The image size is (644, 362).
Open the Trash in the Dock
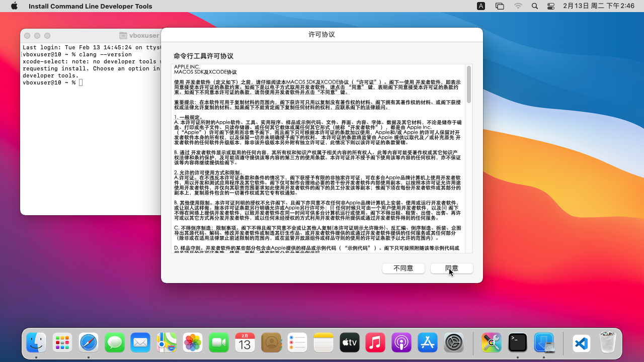click(608, 343)
